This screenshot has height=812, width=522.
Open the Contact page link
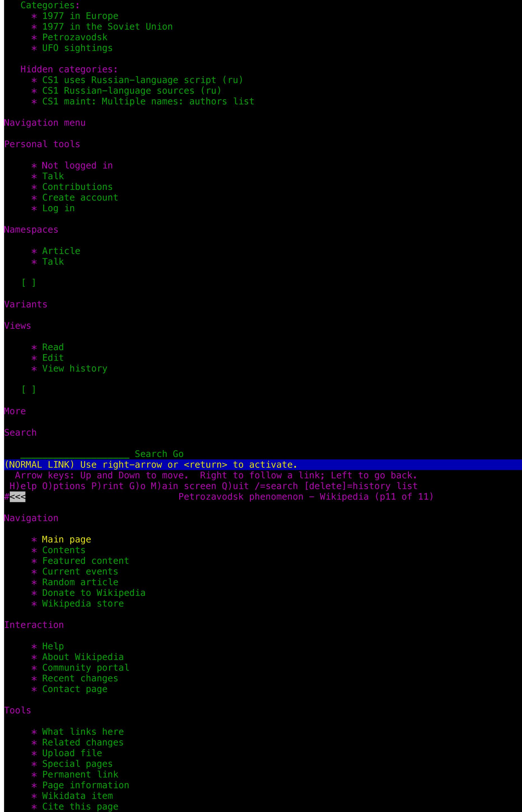click(x=75, y=689)
